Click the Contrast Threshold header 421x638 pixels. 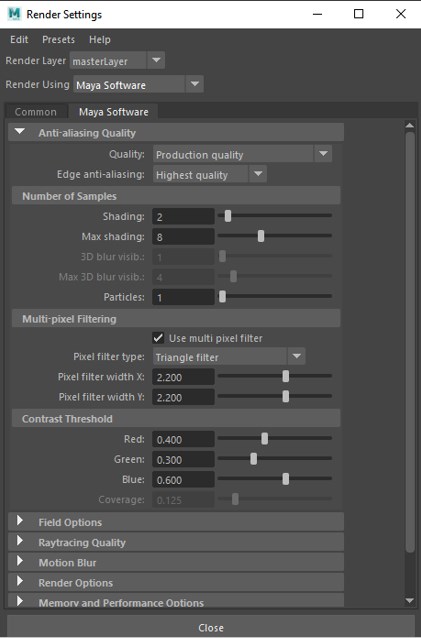[176, 418]
